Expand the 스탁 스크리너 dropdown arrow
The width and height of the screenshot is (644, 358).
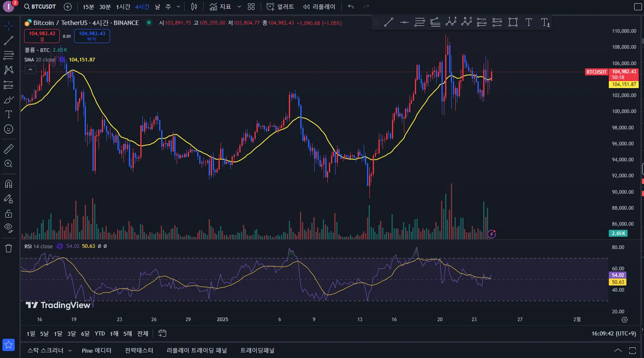[70, 351]
